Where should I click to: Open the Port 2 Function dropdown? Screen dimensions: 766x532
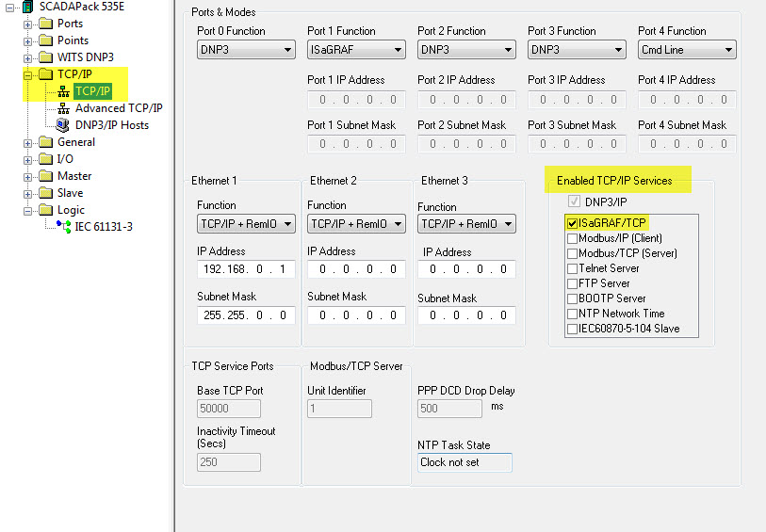tap(466, 50)
